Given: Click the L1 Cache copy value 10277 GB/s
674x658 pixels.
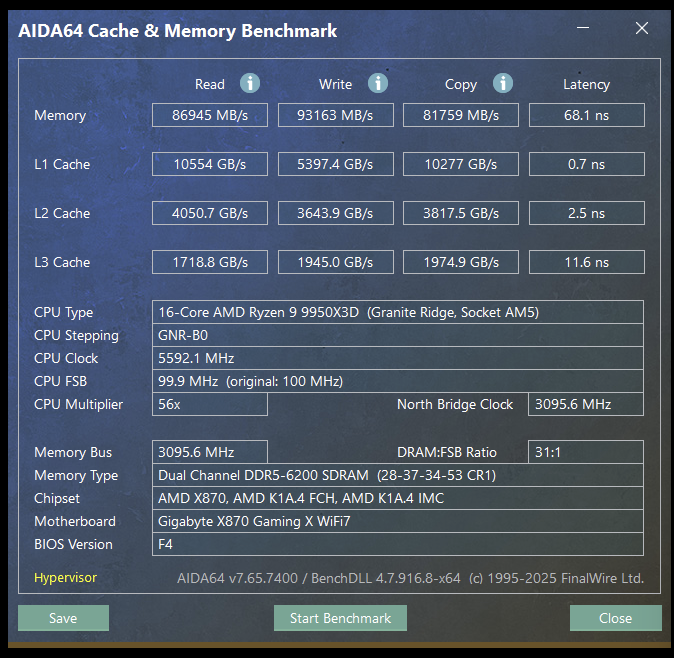Looking at the screenshot, I should (461, 164).
